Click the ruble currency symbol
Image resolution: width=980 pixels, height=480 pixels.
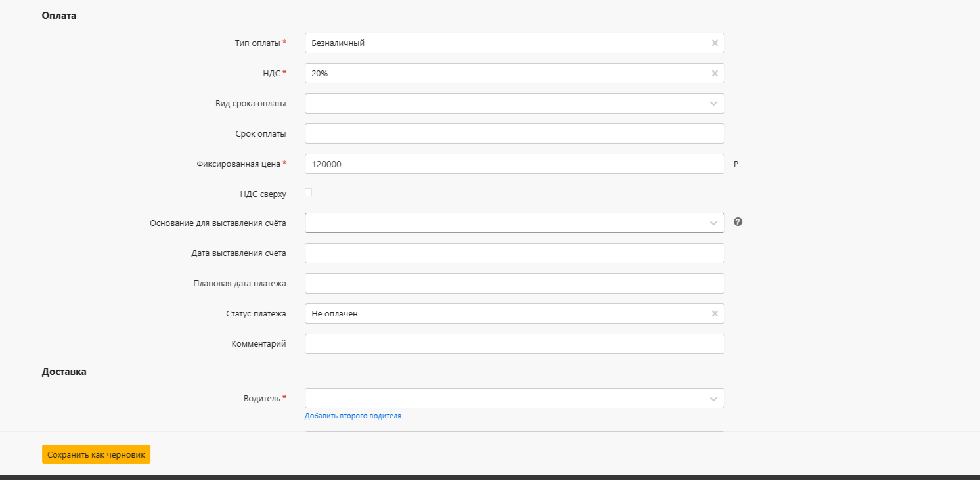click(x=736, y=164)
